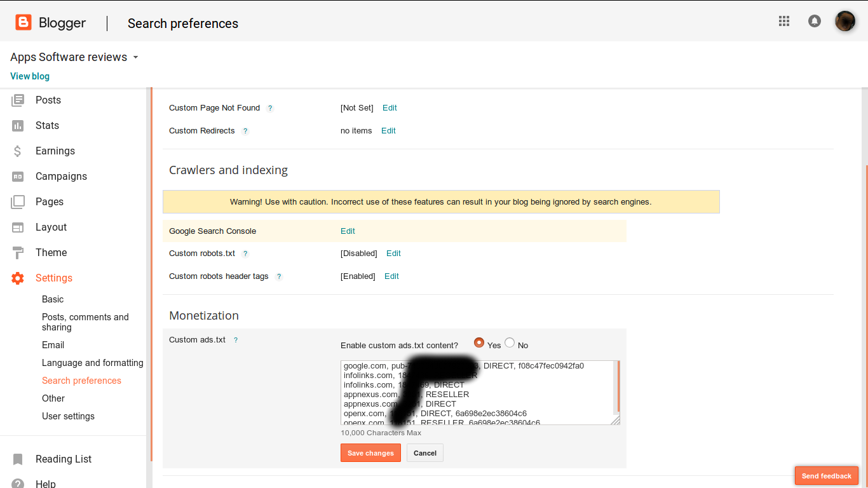This screenshot has height=488, width=868.
Task: Select No for custom ads.txt content
Action: coord(510,342)
